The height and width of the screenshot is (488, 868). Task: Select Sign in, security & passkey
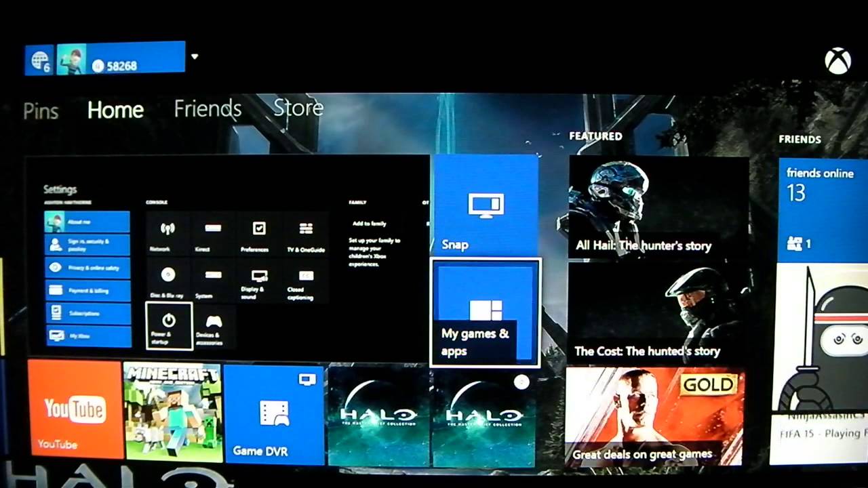pyautogui.click(x=87, y=245)
